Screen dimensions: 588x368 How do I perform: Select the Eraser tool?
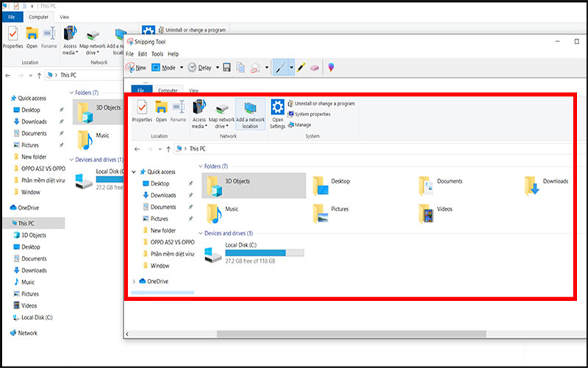[315, 68]
